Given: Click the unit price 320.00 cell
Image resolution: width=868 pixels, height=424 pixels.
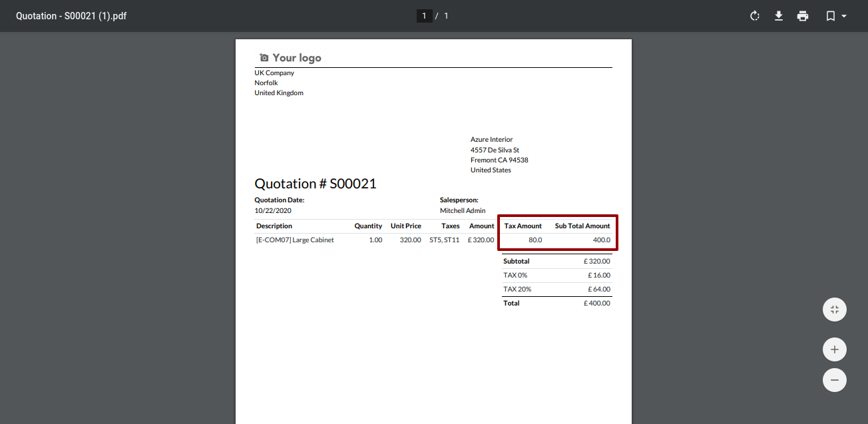Looking at the screenshot, I should click(x=411, y=240).
